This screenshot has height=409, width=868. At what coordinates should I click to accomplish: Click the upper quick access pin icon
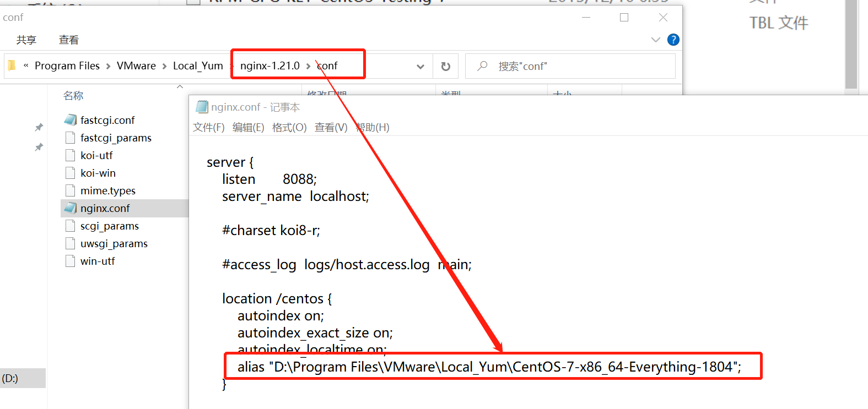pos(39,127)
